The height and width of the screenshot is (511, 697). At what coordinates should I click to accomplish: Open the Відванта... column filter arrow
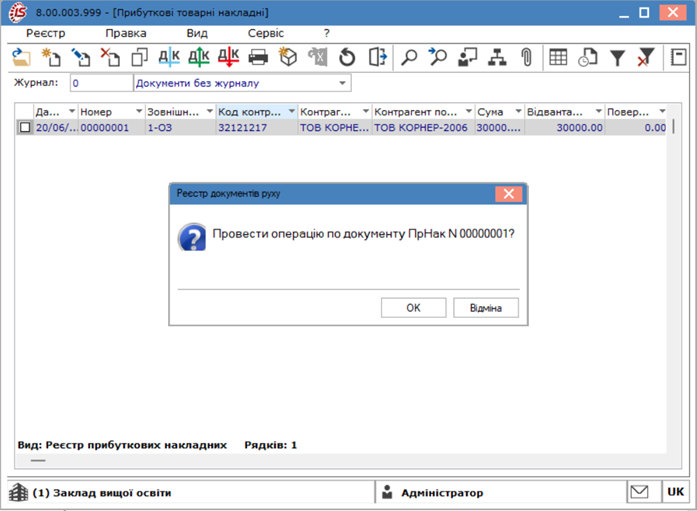click(x=598, y=111)
